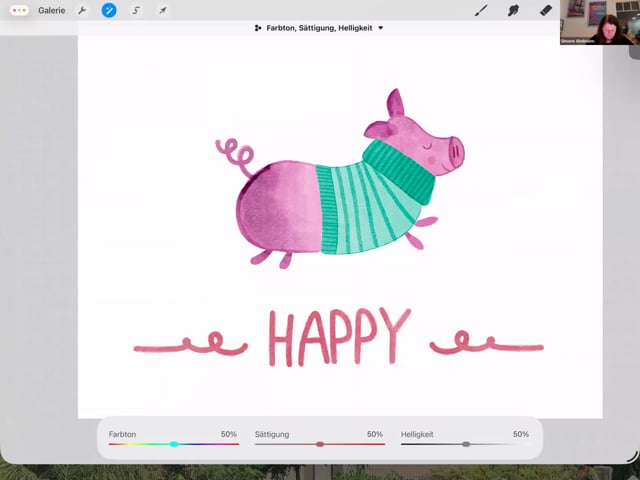Click the adjustment layer icon beside Farbton title
Image resolution: width=640 pixels, height=480 pixels.
point(258,28)
